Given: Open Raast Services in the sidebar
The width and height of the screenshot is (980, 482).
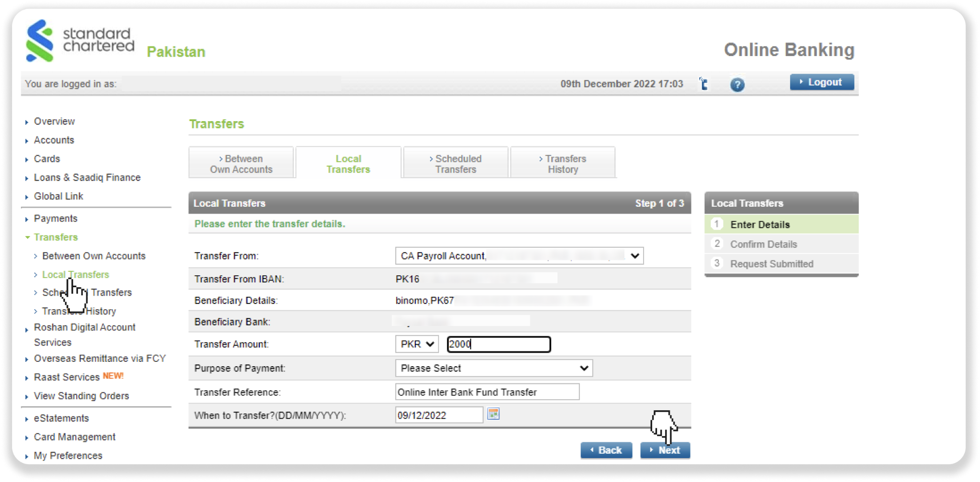Looking at the screenshot, I should click(x=67, y=377).
